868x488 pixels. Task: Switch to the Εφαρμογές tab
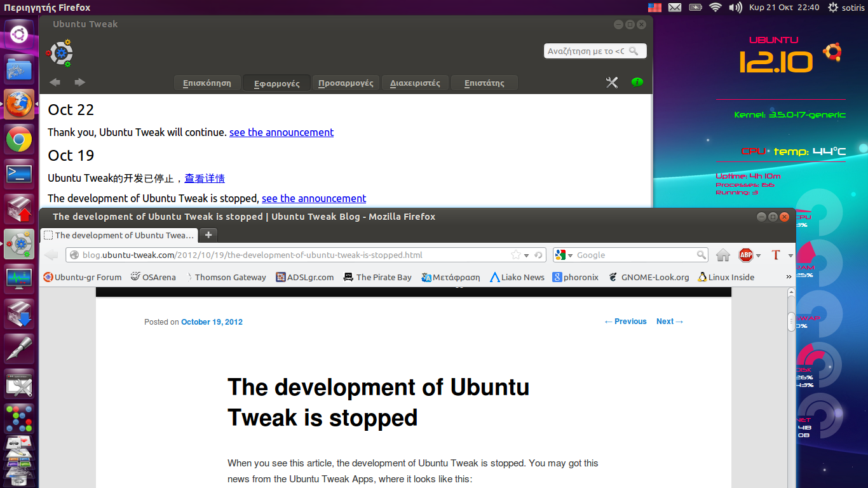(276, 83)
